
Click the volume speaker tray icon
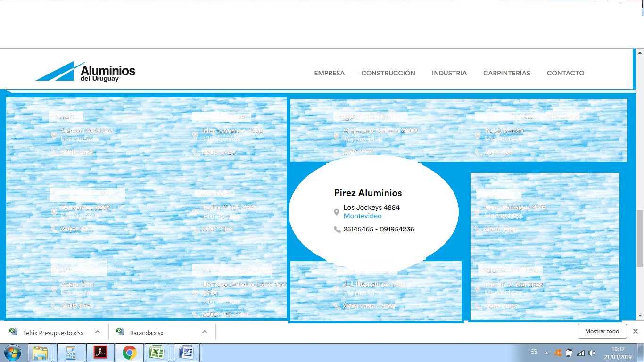592,353
